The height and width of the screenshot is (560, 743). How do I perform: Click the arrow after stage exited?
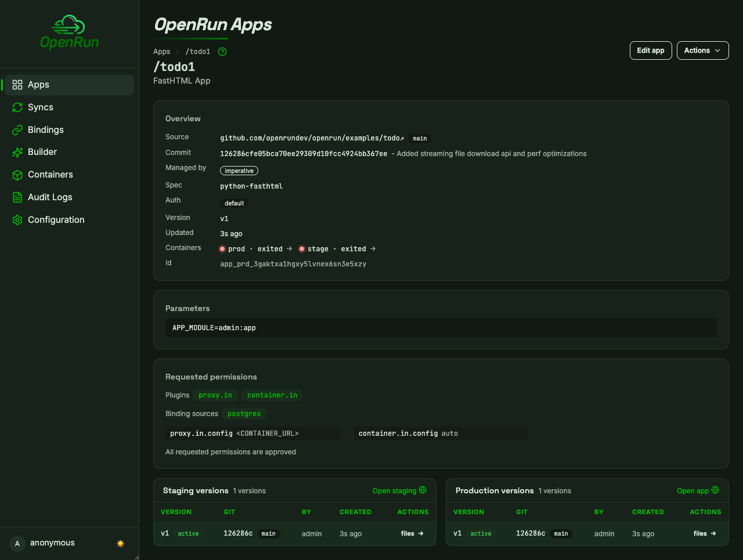pyautogui.click(x=373, y=249)
